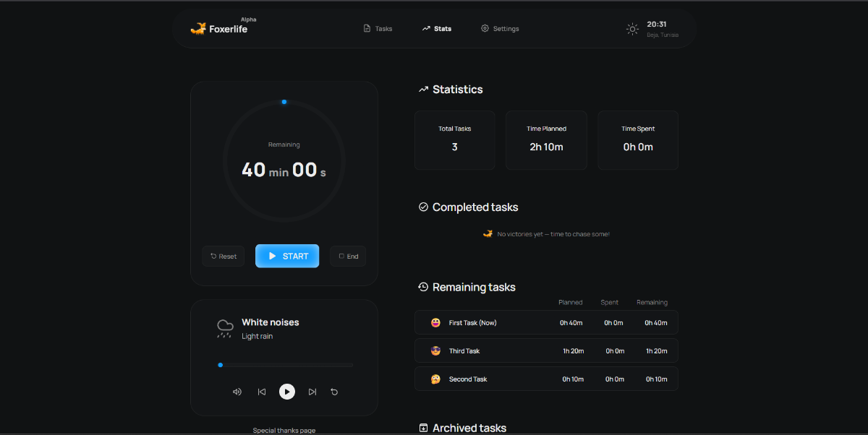868x435 pixels.
Task: Select the Third Task row
Action: [x=546, y=351]
